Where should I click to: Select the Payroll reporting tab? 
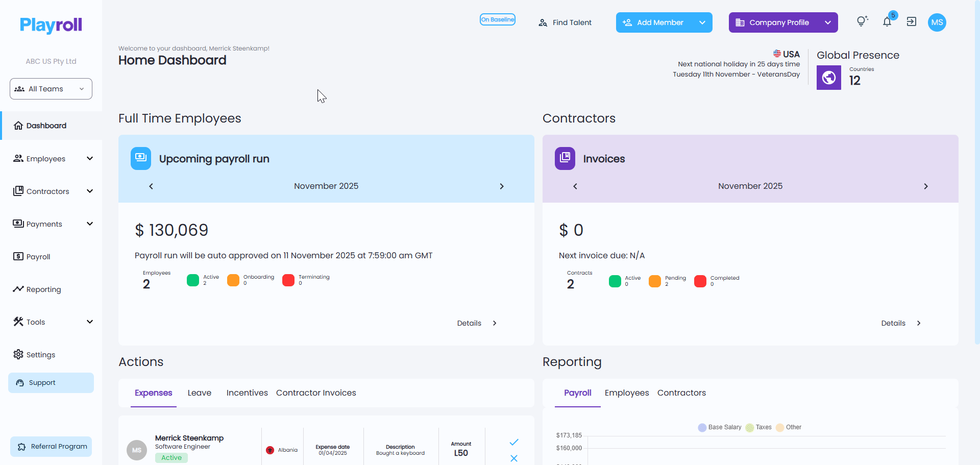[x=578, y=393]
